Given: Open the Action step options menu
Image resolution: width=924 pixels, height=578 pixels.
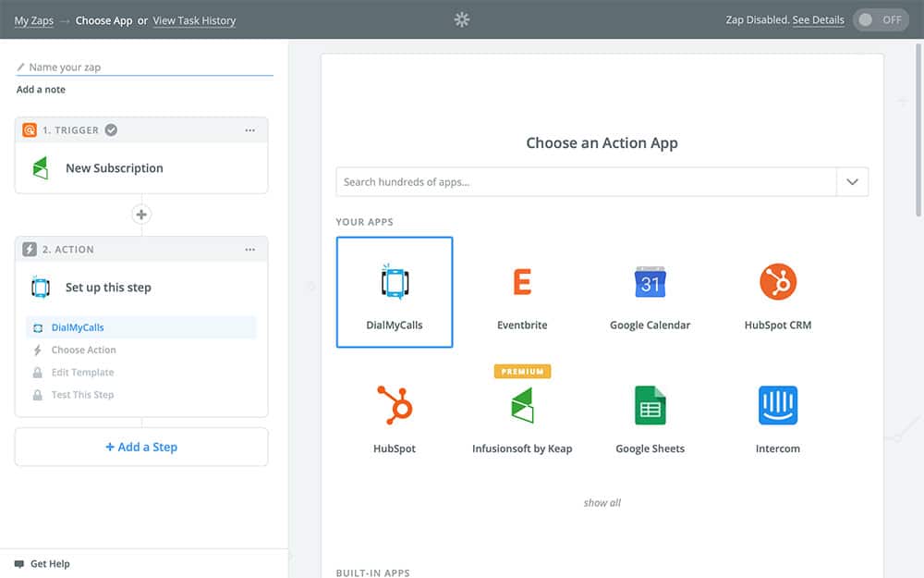Looking at the screenshot, I should click(249, 250).
